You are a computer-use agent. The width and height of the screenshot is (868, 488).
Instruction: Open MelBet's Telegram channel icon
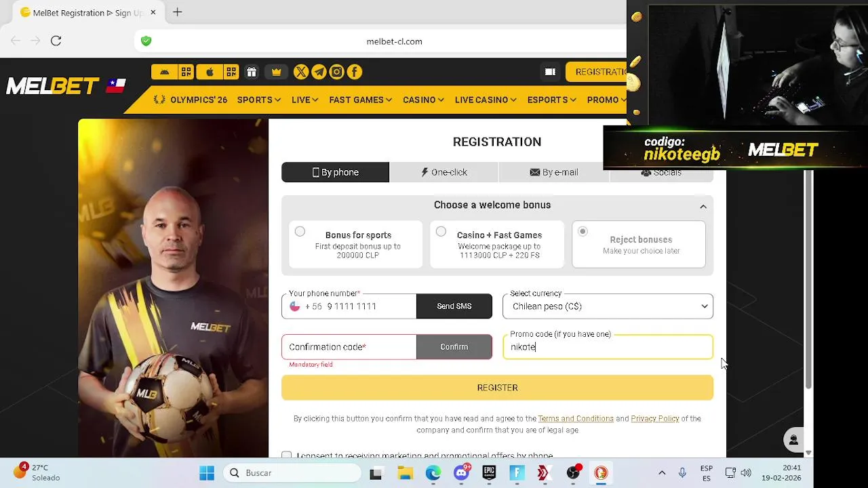[319, 72]
